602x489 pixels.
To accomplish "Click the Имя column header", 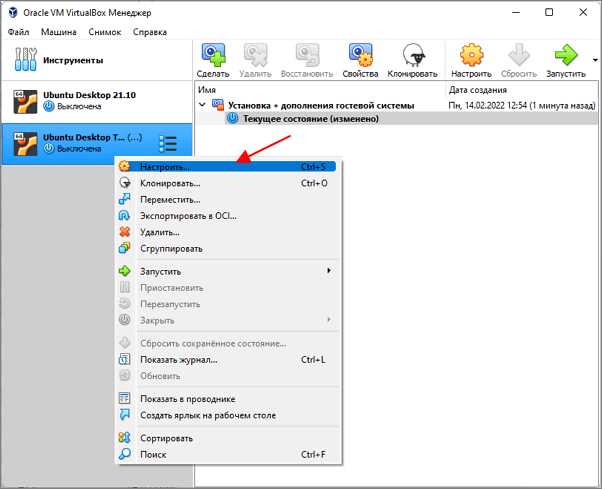I will pos(207,90).
